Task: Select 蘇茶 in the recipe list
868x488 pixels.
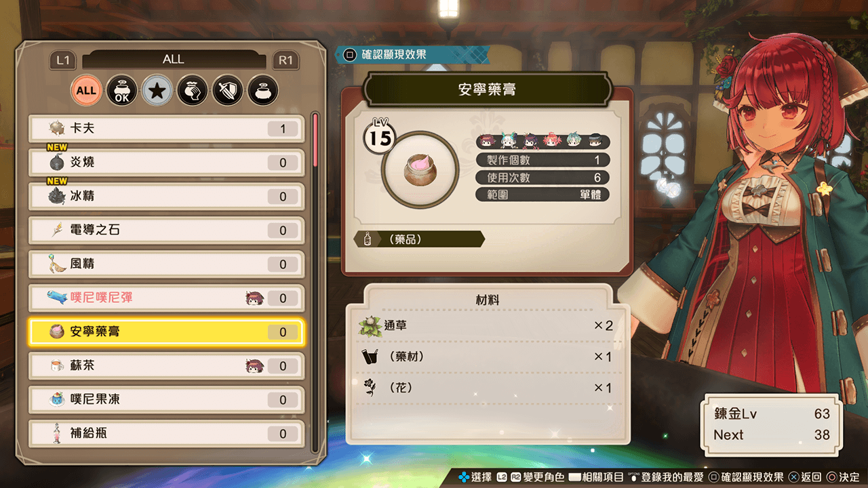Action: click(x=167, y=365)
